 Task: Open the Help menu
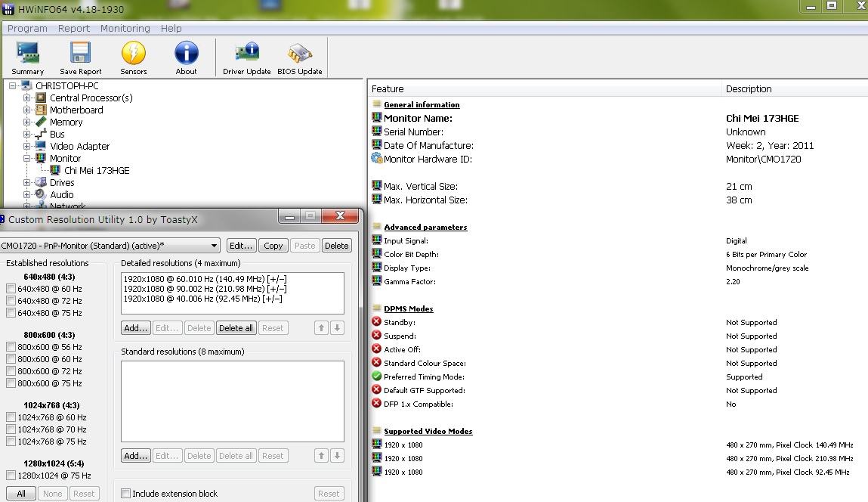pos(171,28)
